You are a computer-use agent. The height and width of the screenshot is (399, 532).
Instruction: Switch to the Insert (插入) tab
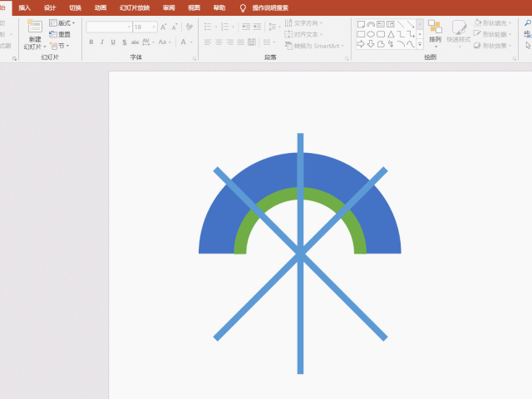[25, 7]
